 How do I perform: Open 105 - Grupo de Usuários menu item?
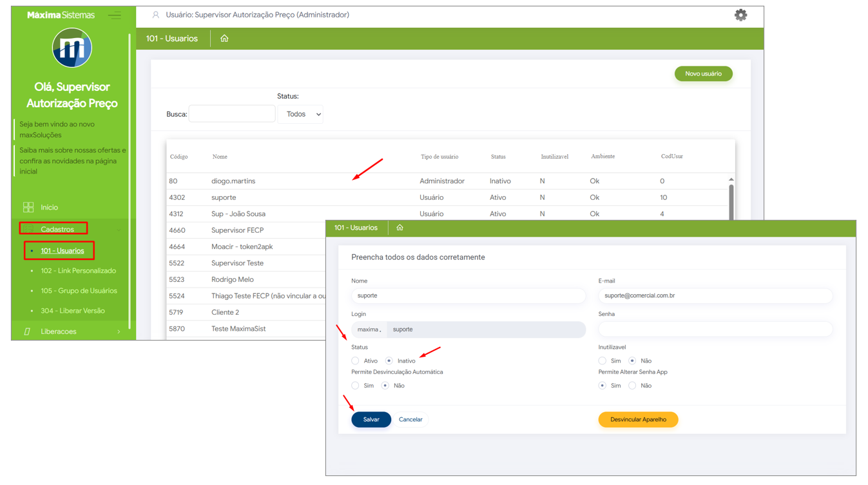79,291
